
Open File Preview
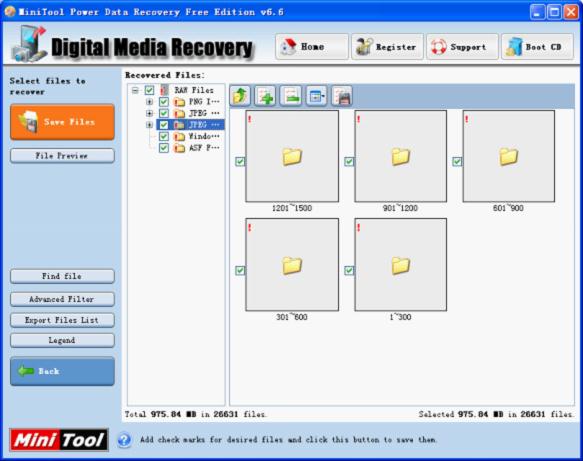(62, 156)
